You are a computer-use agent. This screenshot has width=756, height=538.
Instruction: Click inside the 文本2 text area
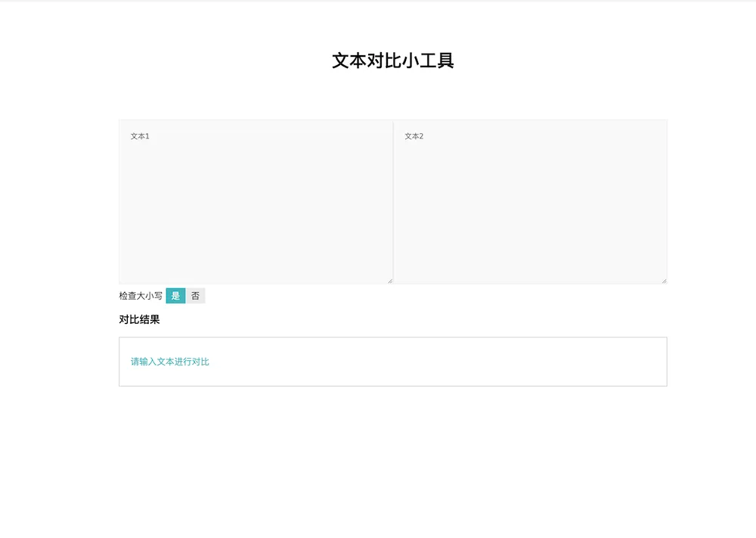click(x=531, y=202)
